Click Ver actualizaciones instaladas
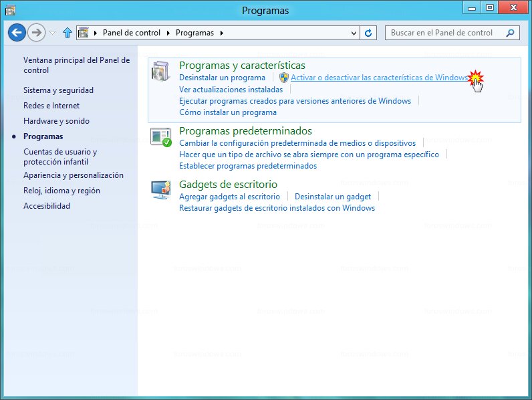Image resolution: width=532 pixels, height=400 pixels. pos(231,90)
